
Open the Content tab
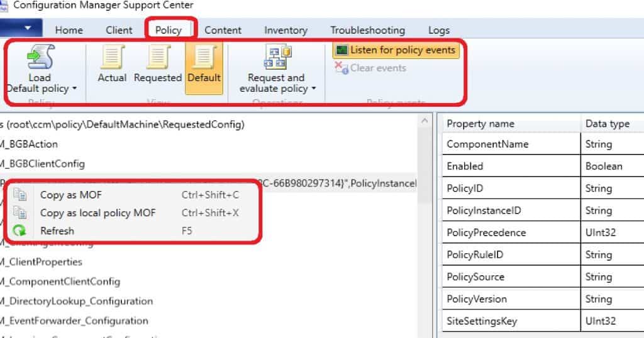click(223, 30)
